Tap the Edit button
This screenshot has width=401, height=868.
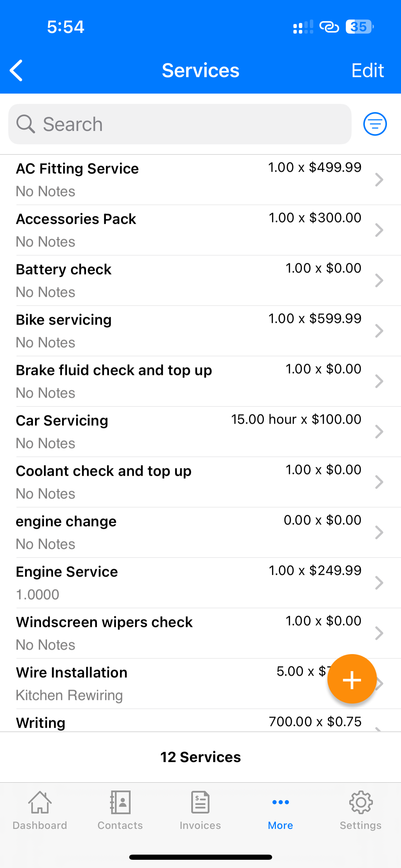point(367,70)
